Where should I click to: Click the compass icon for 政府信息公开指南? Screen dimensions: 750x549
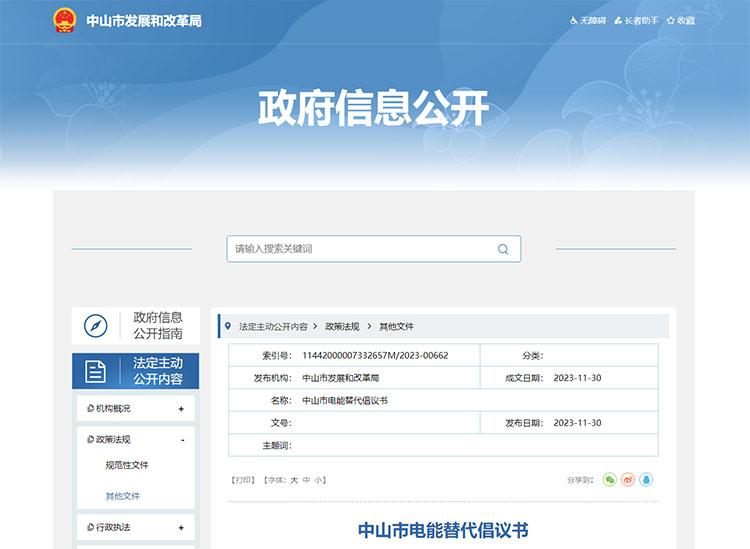[x=96, y=326]
